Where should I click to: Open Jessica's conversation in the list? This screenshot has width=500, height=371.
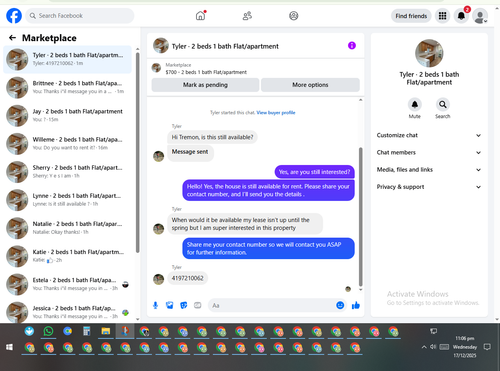pyautogui.click(x=67, y=312)
